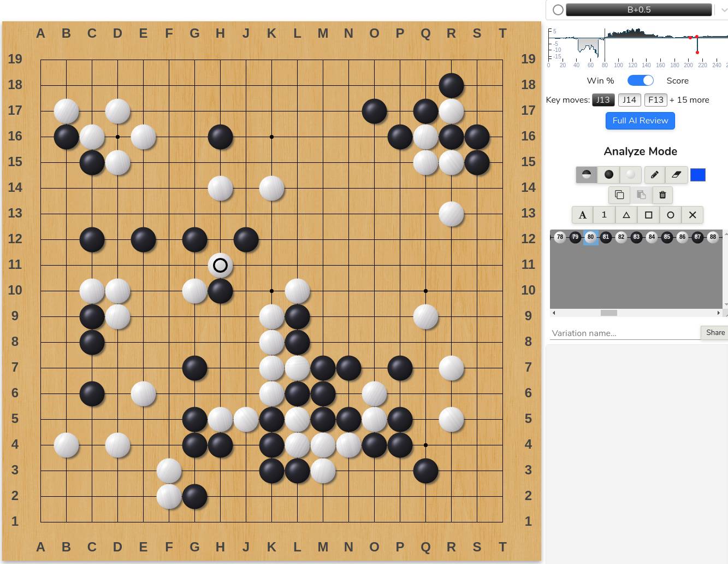Delete branch with the trash icon
728x564 pixels.
[662, 195]
